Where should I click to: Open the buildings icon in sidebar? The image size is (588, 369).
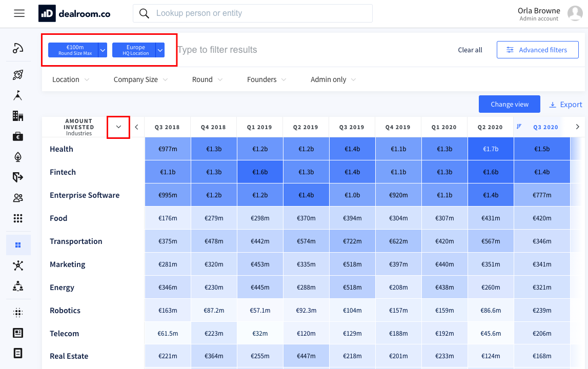coord(18,116)
